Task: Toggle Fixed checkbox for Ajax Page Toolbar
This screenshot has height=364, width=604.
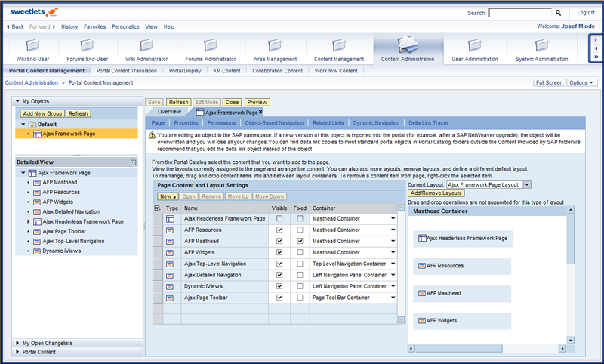Action: pos(300,298)
